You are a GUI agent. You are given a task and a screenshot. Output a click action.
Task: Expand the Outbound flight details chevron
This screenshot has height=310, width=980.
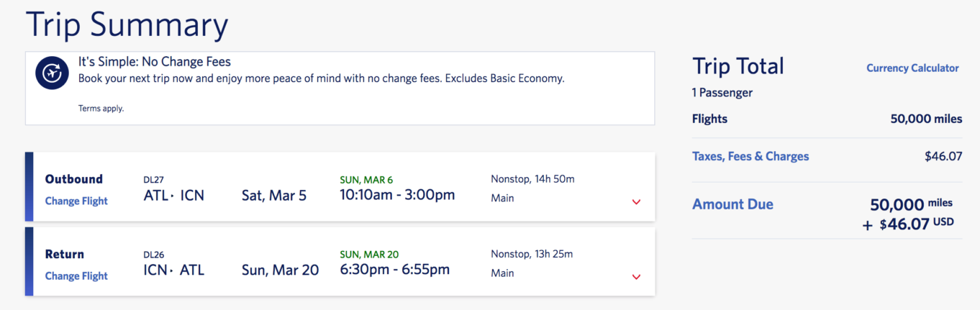636,202
